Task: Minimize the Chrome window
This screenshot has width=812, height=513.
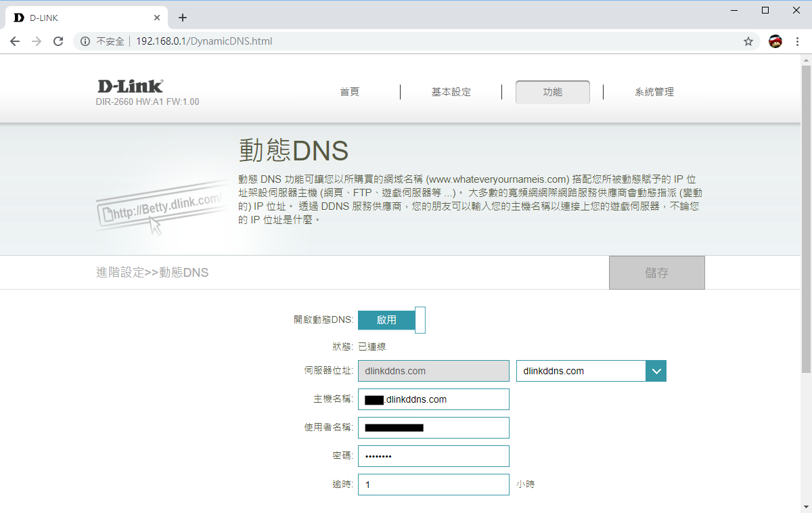Action: click(734, 10)
